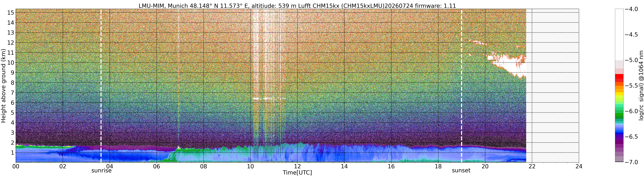Screen dimensions: 644x176
Task: Click the colorbar tick value "−7.0"
Action: click(632, 162)
